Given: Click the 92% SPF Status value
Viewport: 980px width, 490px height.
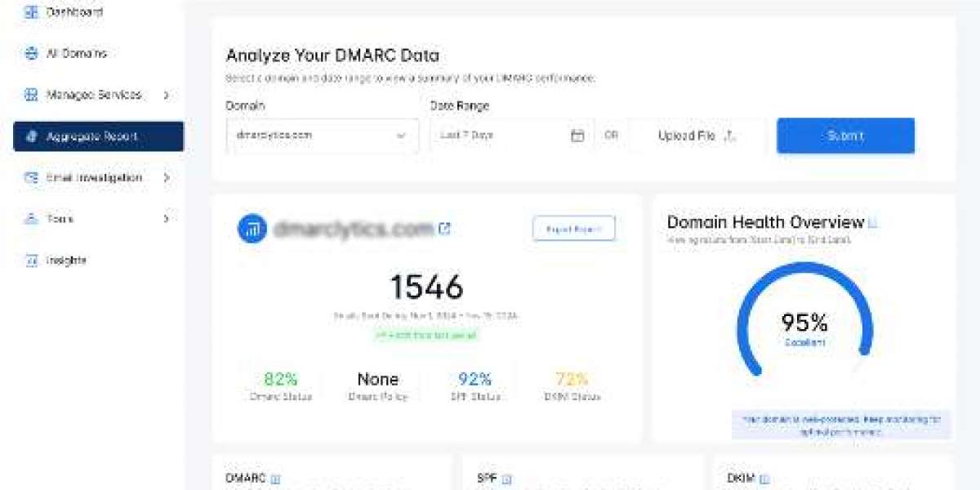Looking at the screenshot, I should point(474,379).
